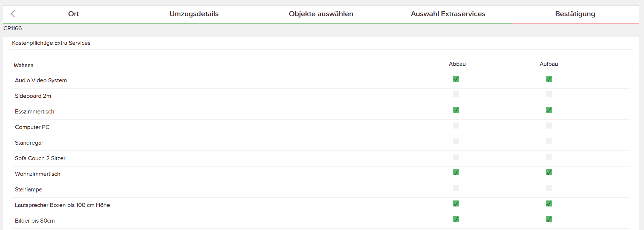Check Aufbau for Computer PC
The image size is (644, 230).
[x=549, y=126]
